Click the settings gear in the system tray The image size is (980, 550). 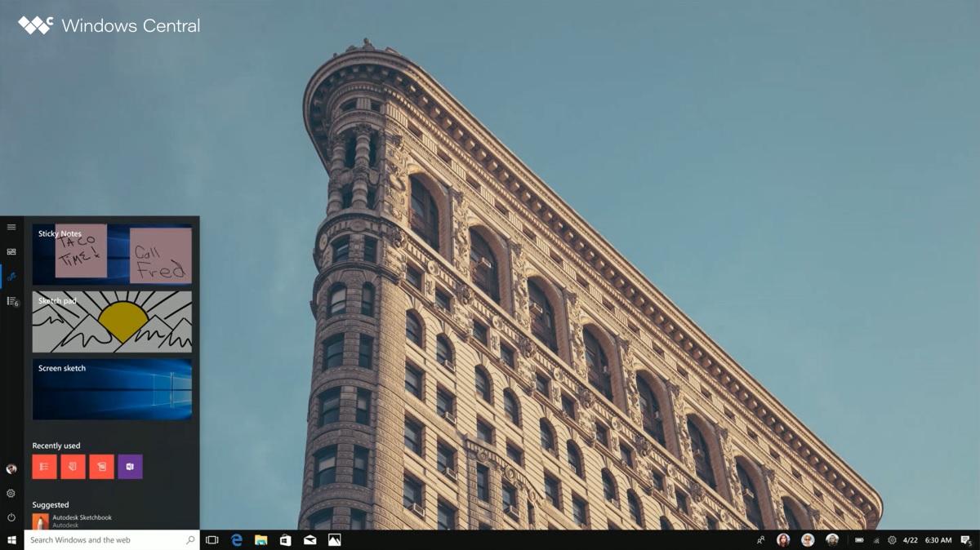[892, 540]
